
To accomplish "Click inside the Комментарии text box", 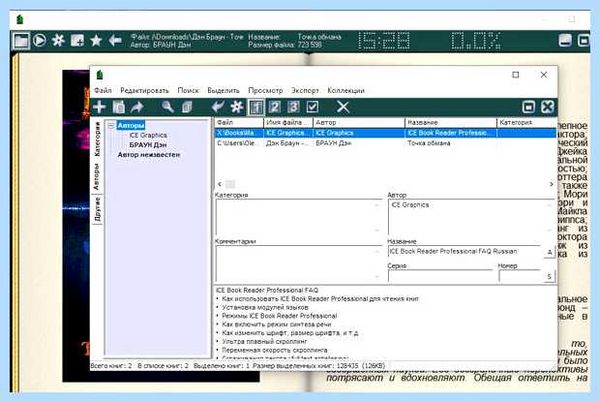I will [298, 264].
